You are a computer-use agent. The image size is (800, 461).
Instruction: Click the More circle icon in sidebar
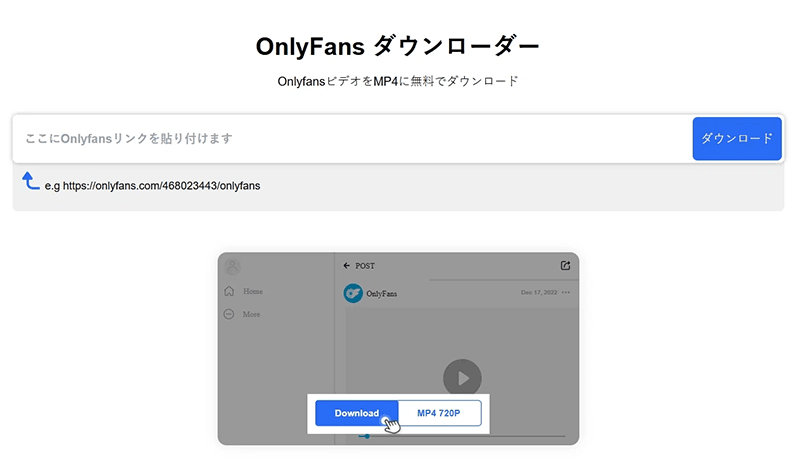(x=229, y=314)
